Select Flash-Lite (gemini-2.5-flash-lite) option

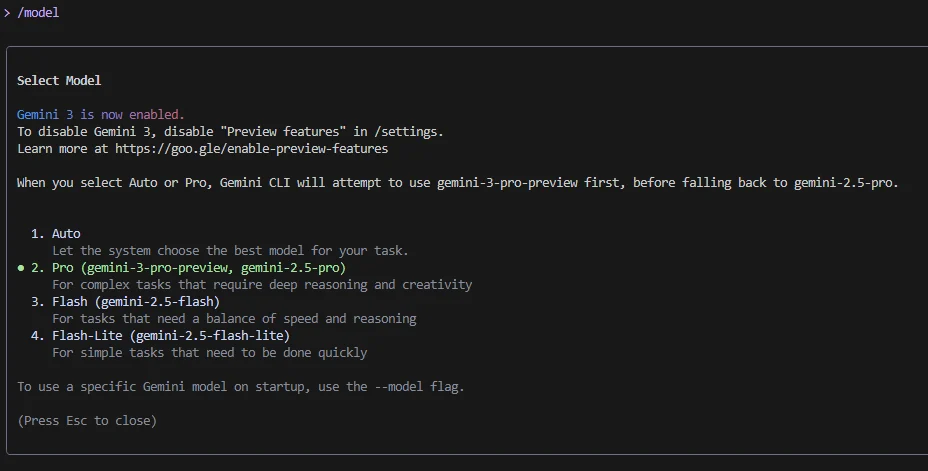[x=170, y=335]
